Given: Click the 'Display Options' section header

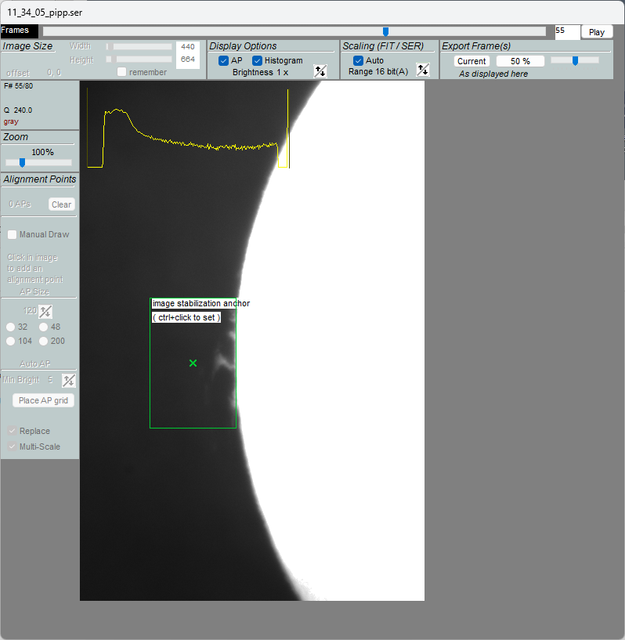Looking at the screenshot, I should pyautogui.click(x=243, y=46).
